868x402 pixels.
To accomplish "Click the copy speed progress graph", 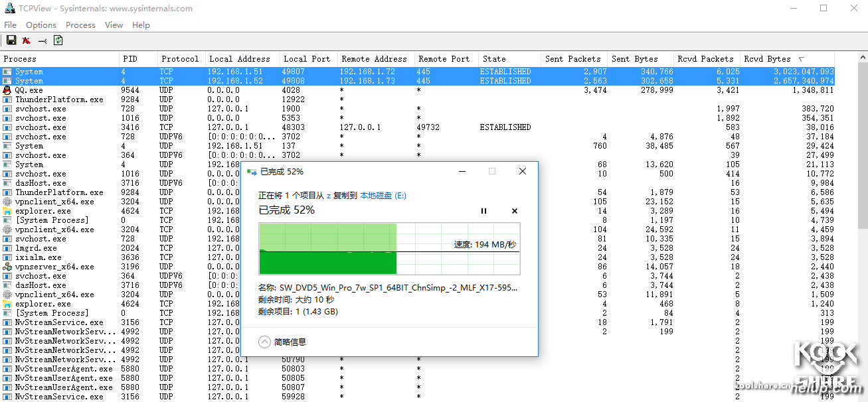I will [389, 249].
